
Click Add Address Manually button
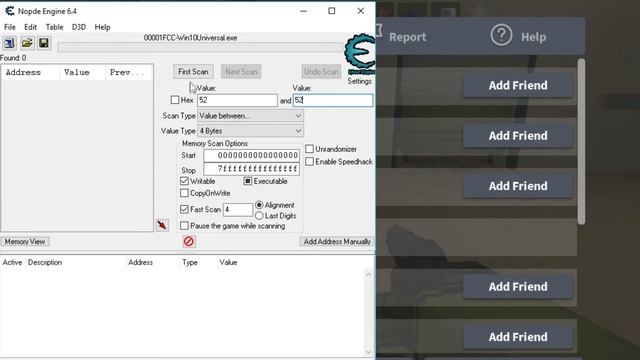[x=337, y=241]
